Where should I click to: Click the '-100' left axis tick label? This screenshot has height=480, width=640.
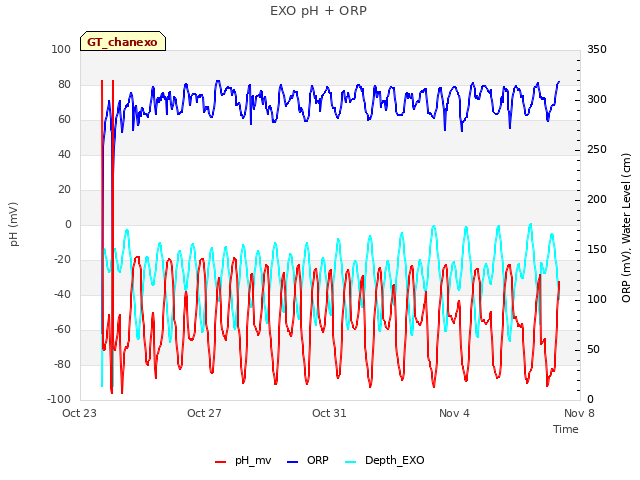tap(59, 399)
